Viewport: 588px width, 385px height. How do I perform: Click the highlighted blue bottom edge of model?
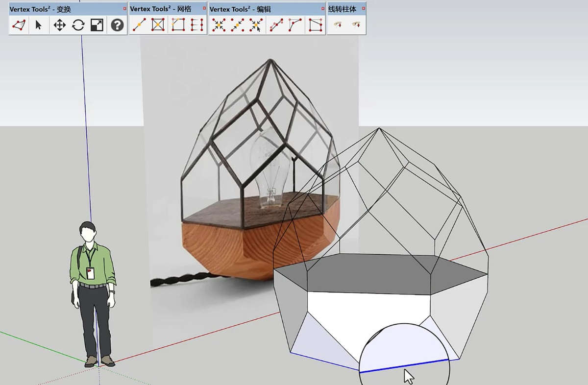pyautogui.click(x=404, y=366)
